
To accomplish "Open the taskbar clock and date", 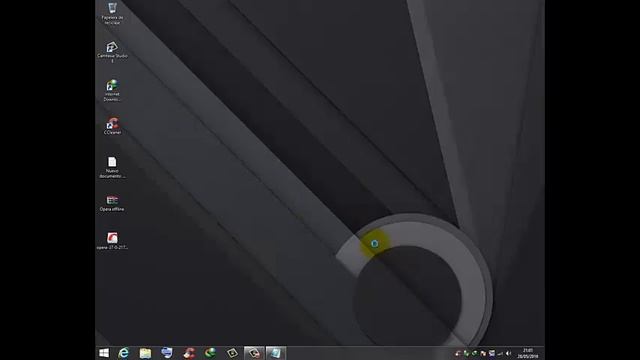I will pyautogui.click(x=528, y=353).
